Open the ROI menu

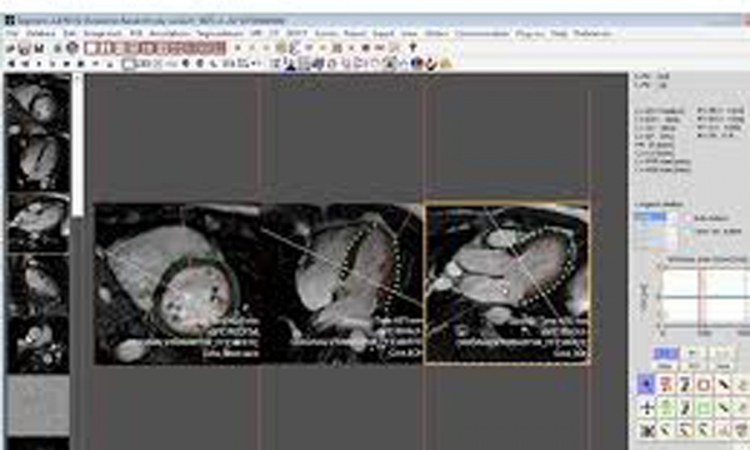click(x=136, y=33)
